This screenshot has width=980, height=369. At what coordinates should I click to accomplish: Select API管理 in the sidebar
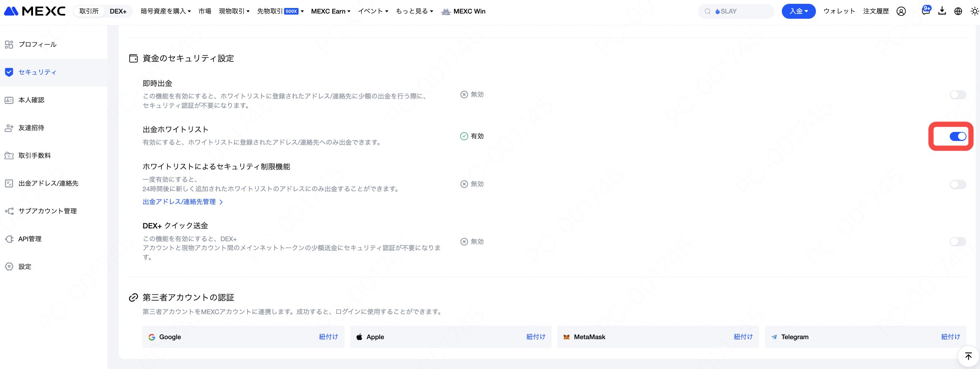tap(30, 239)
